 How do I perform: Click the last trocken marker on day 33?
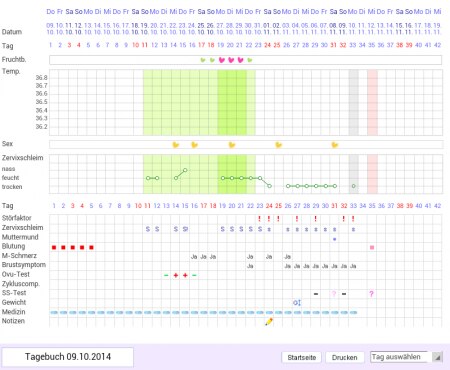tap(354, 186)
